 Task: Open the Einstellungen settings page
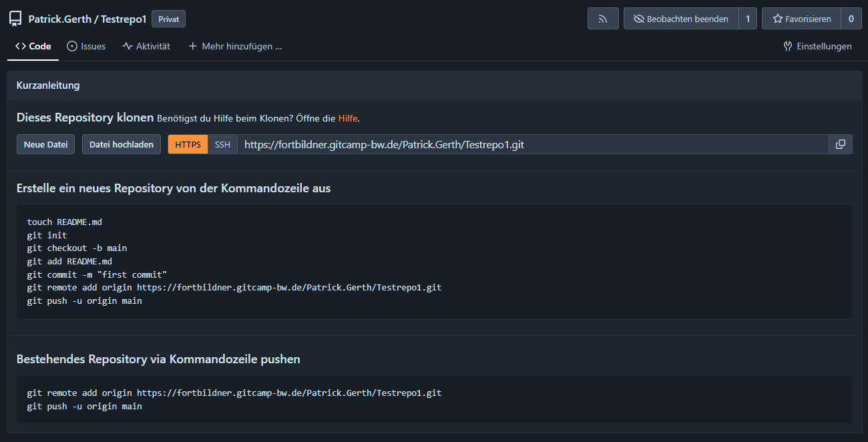pos(817,46)
